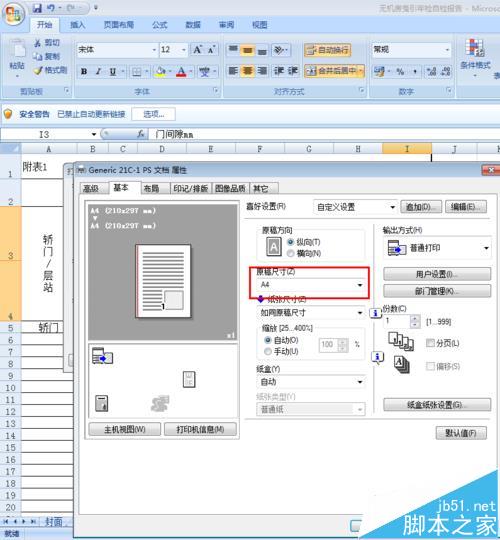Open the font name dropdown 宋体

154,50
